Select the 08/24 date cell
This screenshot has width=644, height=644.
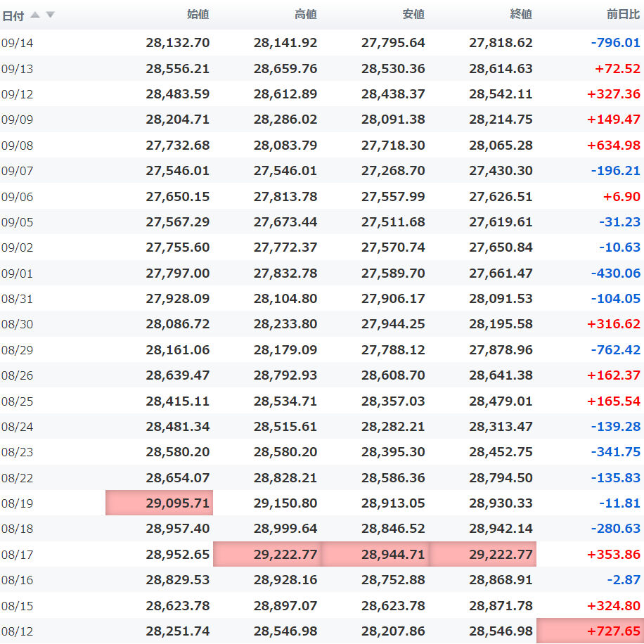coord(18,427)
